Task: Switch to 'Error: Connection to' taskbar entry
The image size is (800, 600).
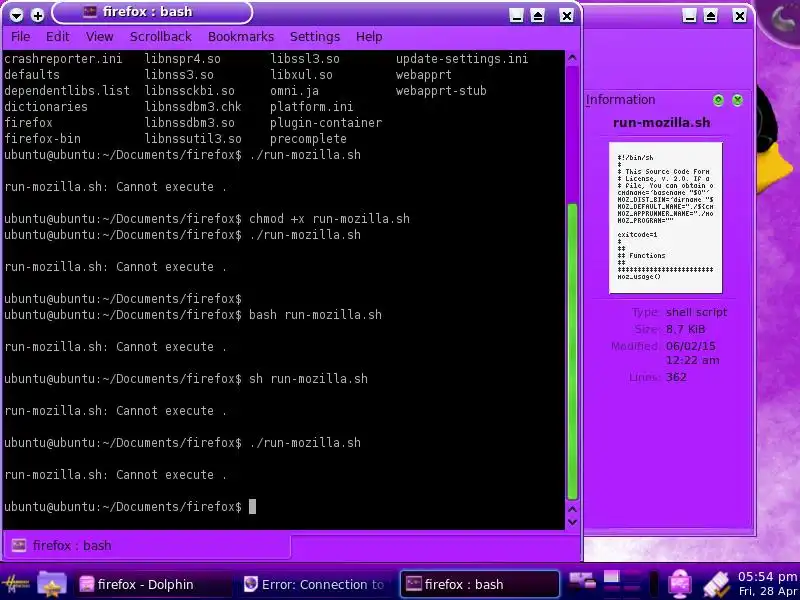Action: [x=315, y=584]
